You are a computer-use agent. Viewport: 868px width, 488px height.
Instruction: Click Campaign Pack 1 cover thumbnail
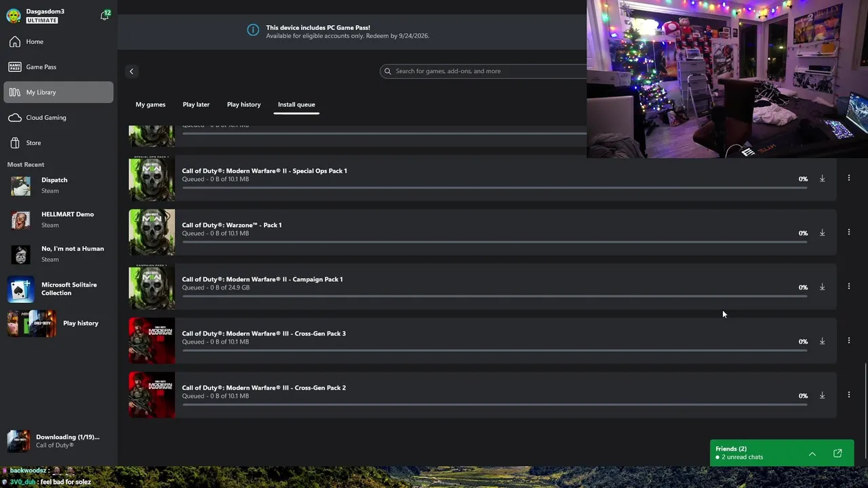point(152,287)
